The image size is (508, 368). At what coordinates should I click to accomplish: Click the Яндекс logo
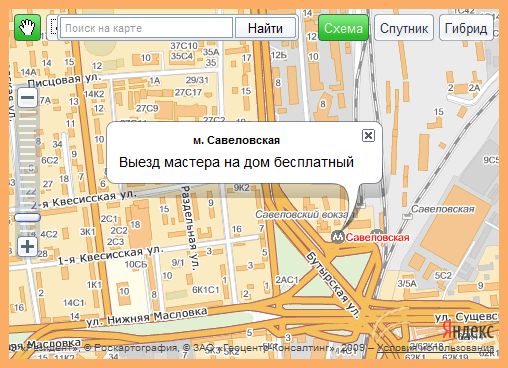[x=468, y=331]
